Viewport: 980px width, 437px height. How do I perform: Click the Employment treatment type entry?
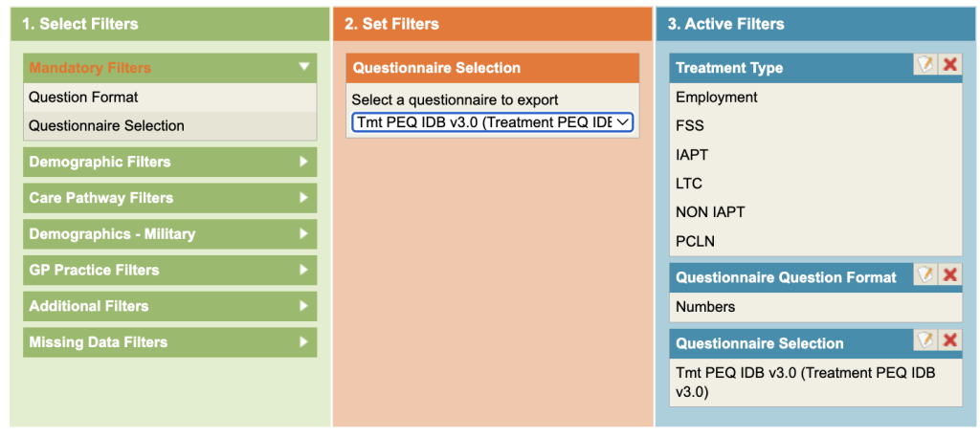pos(717,97)
